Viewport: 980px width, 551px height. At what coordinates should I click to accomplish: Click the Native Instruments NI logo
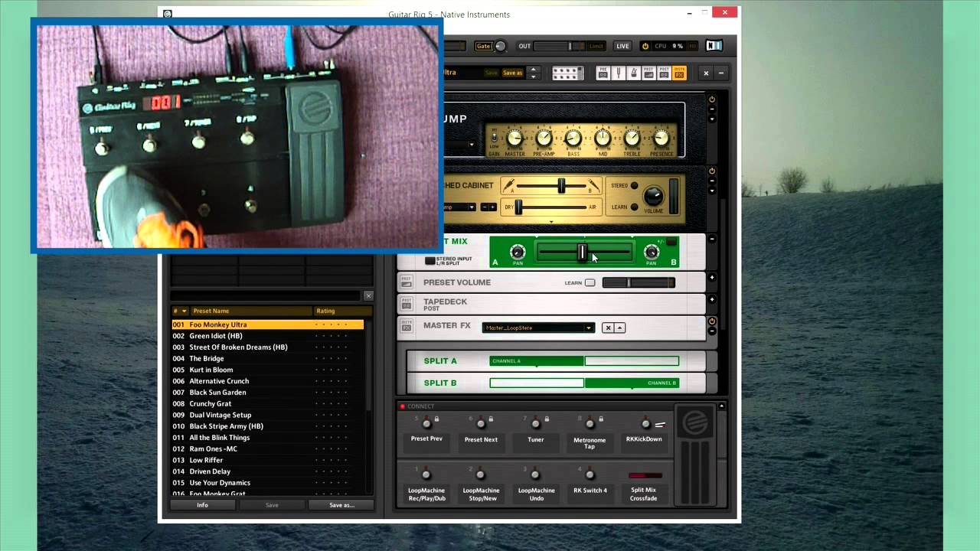pos(714,46)
